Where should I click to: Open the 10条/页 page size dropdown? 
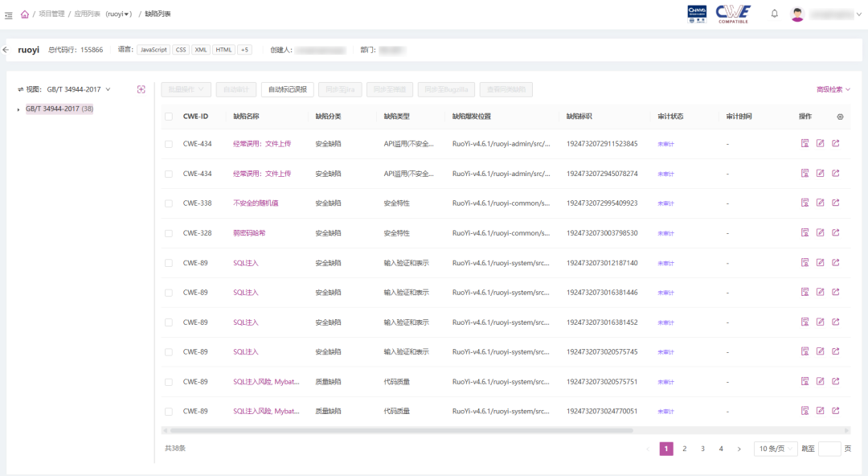tap(775, 449)
